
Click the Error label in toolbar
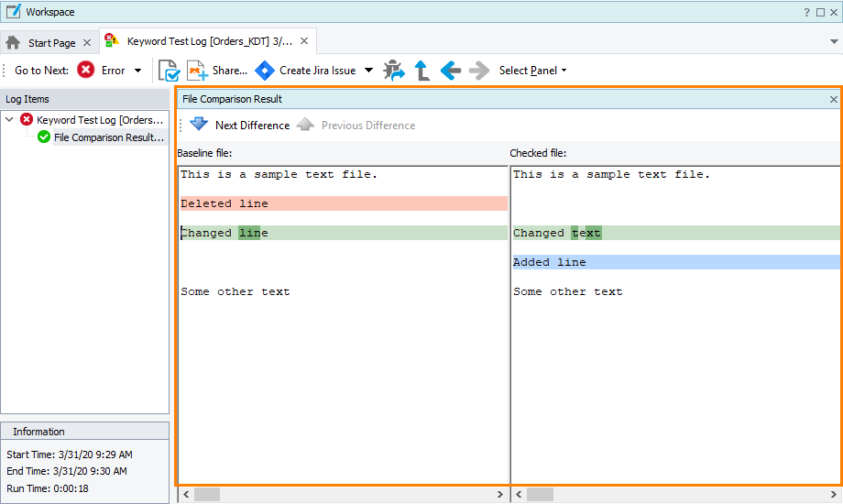(113, 71)
